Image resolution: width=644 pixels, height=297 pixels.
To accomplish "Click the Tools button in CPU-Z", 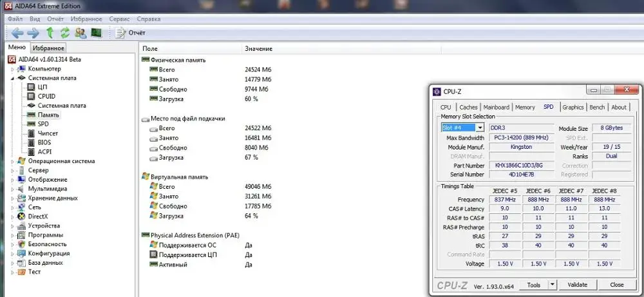I will 534,285.
